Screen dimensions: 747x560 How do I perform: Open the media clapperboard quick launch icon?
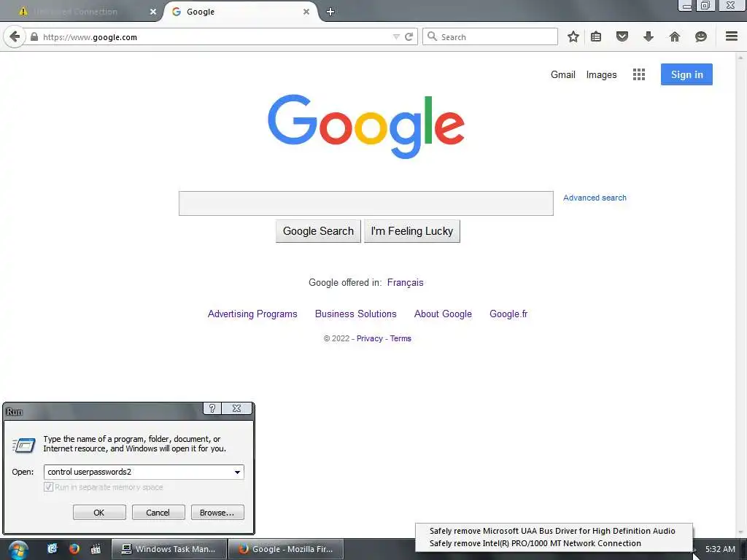coord(96,548)
